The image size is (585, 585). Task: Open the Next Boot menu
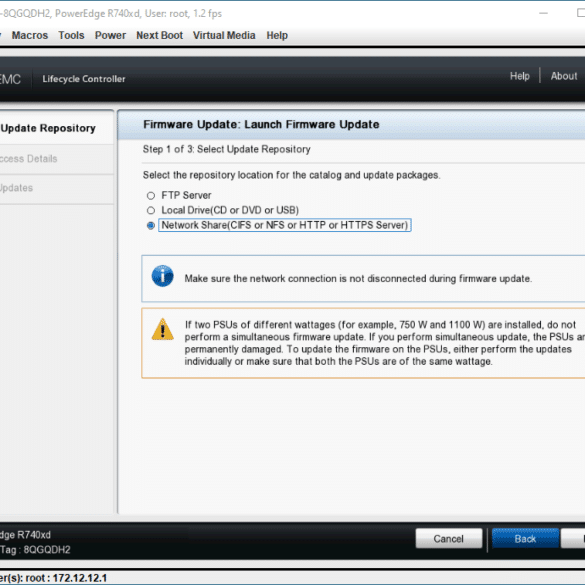pyautogui.click(x=159, y=35)
